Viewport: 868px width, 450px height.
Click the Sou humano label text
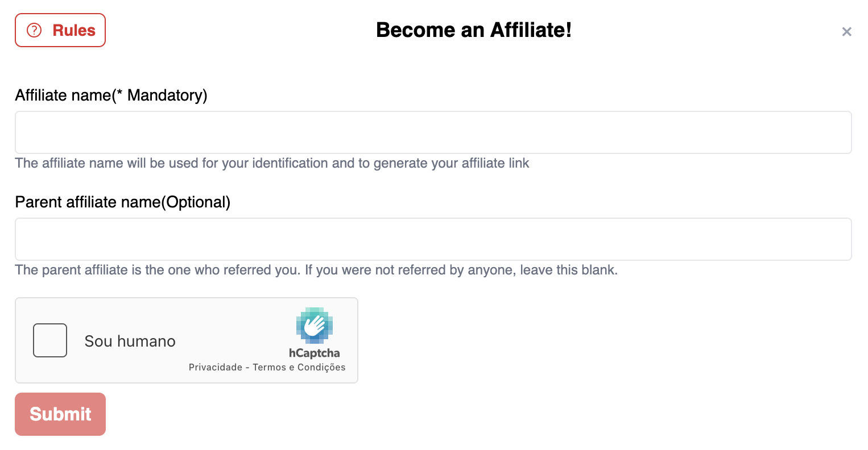130,341
